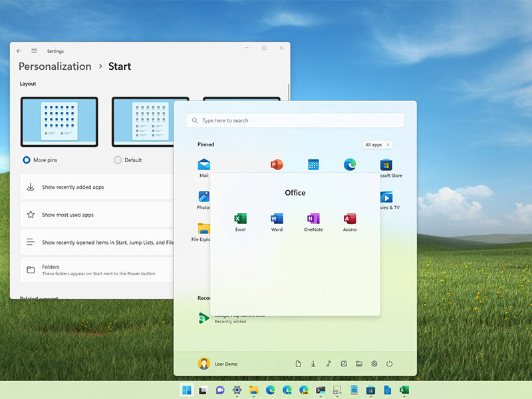Launch pinned Microsoft Edge in Start menu
This screenshot has width=532, height=399.
[350, 164]
